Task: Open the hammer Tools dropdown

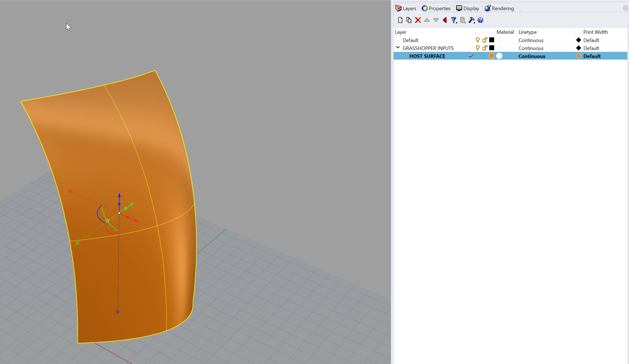Action: coord(472,20)
